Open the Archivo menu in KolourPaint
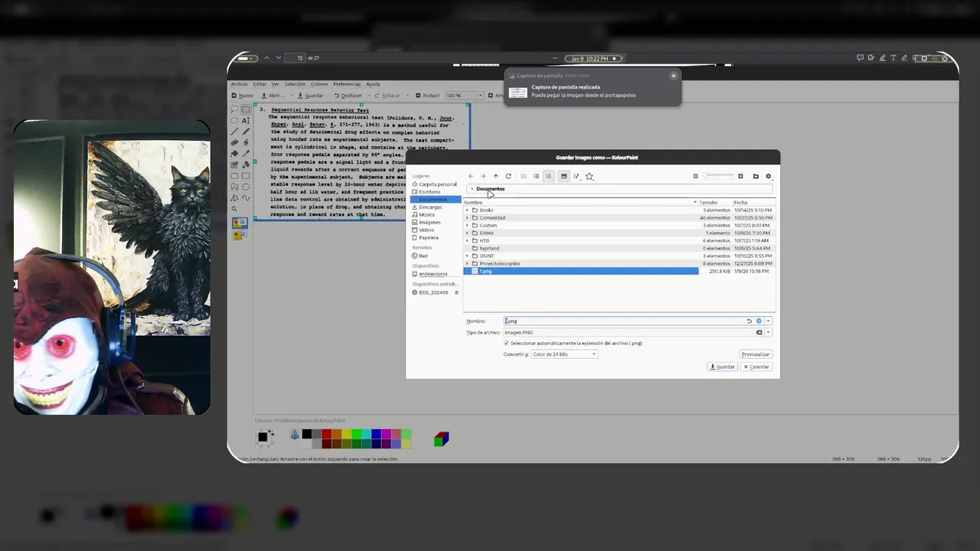This screenshot has width=980, height=551. click(x=240, y=84)
